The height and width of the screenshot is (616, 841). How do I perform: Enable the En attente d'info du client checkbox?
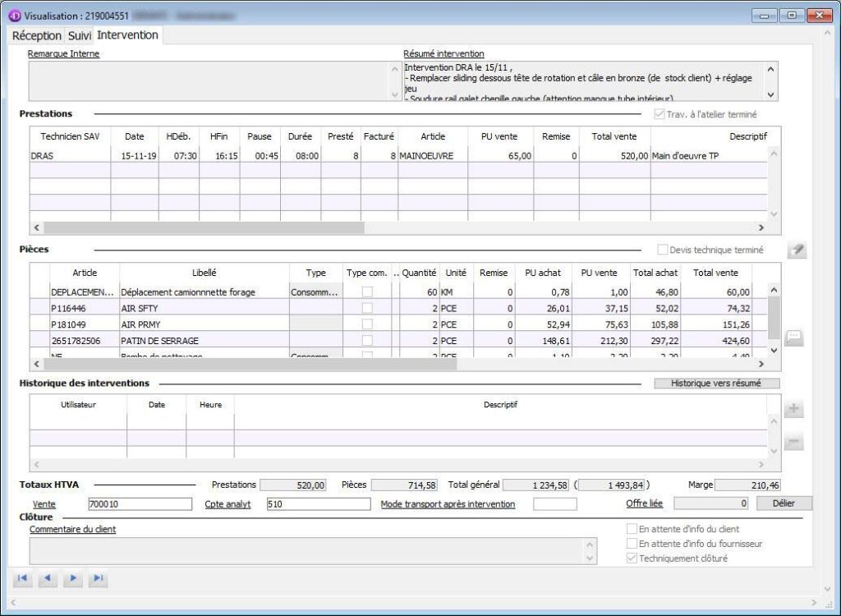coord(632,530)
